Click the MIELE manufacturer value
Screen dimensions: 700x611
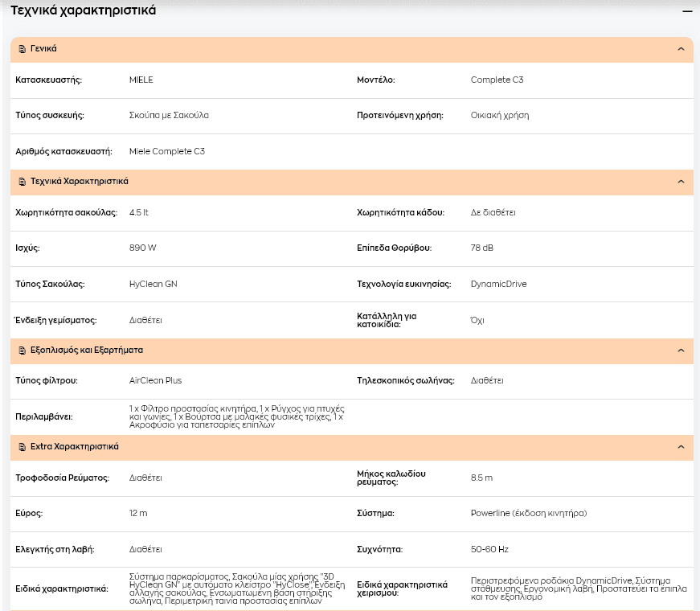141,80
